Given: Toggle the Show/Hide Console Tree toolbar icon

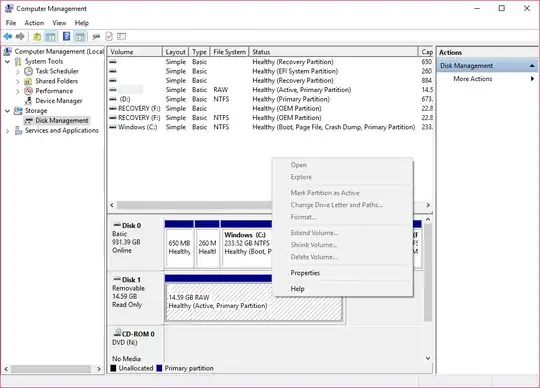Looking at the screenshot, I should coord(51,36).
